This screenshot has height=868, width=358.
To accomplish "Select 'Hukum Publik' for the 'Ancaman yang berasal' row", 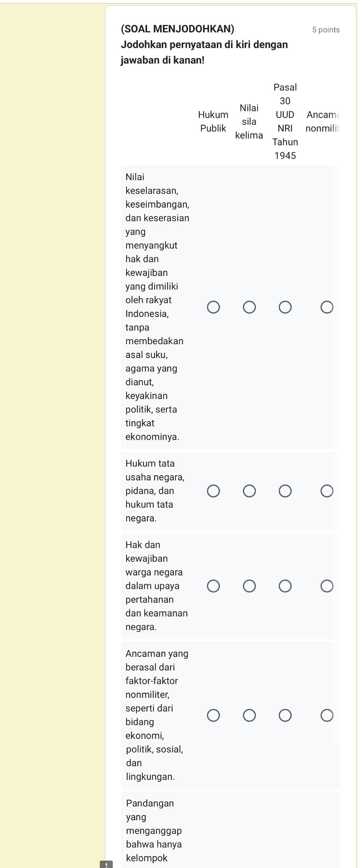I will pos(213,715).
